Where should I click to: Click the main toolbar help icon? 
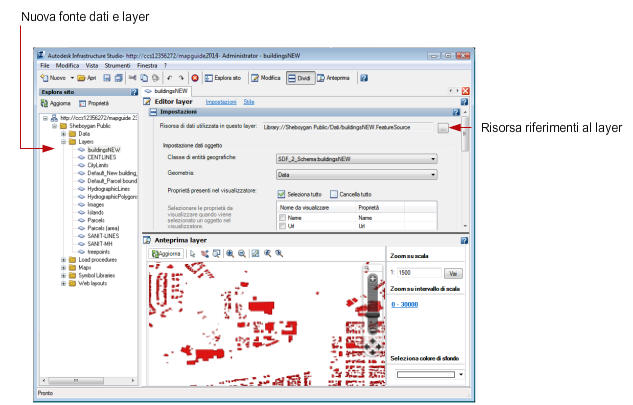pos(364,78)
